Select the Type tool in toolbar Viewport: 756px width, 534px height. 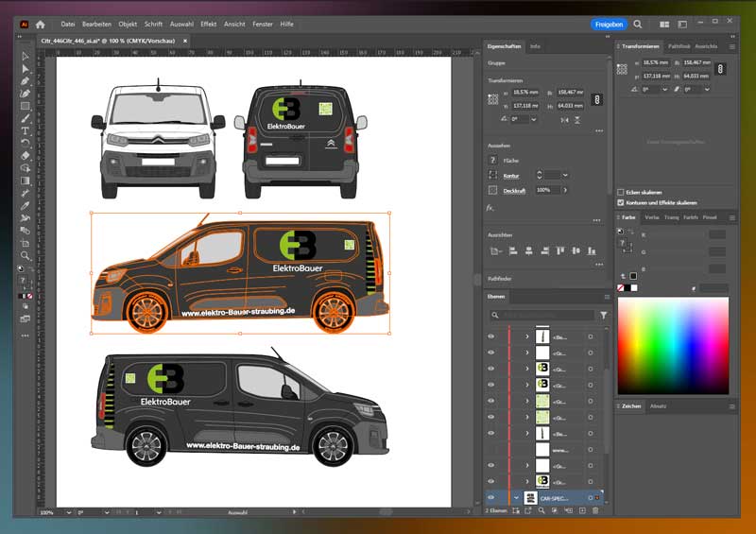26,130
